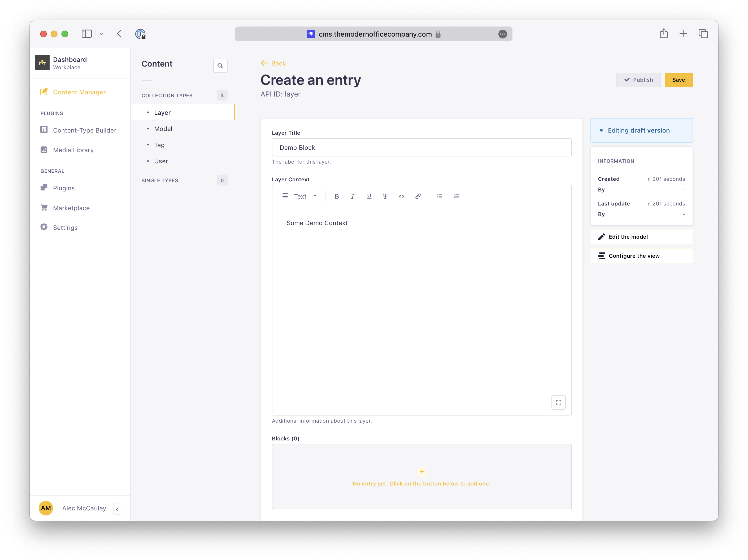Viewport: 748px width, 560px height.
Task: Open Safari sidebar options chevron
Action: [x=101, y=34]
